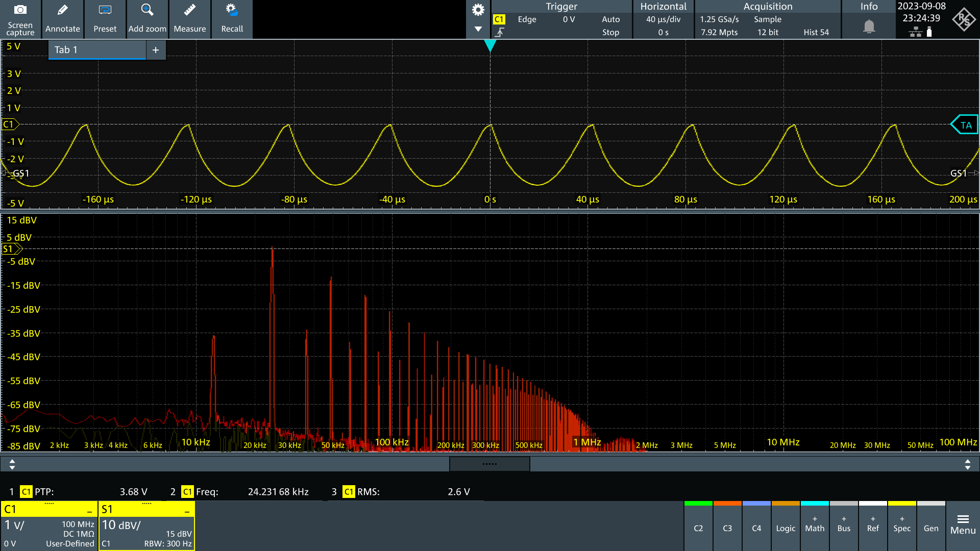The image size is (980, 551).
Task: Enable channel C3
Action: [727, 526]
